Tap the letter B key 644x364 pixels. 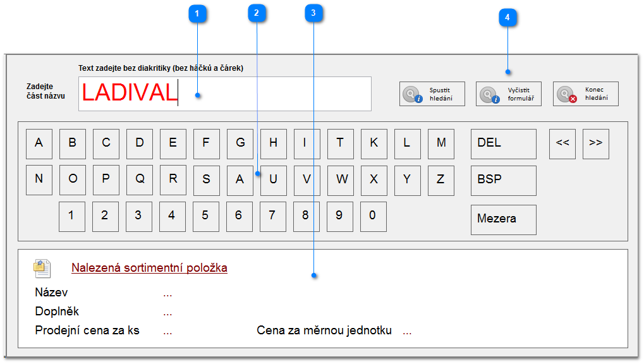(73, 144)
